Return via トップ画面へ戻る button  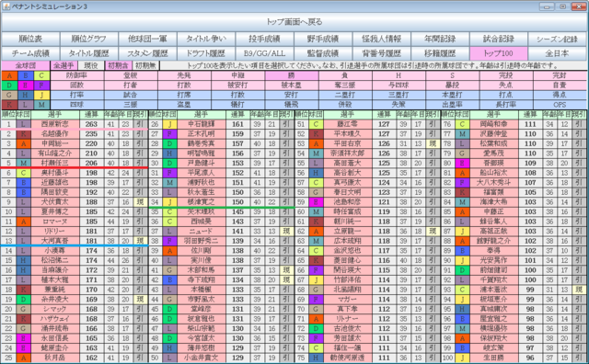294,22
